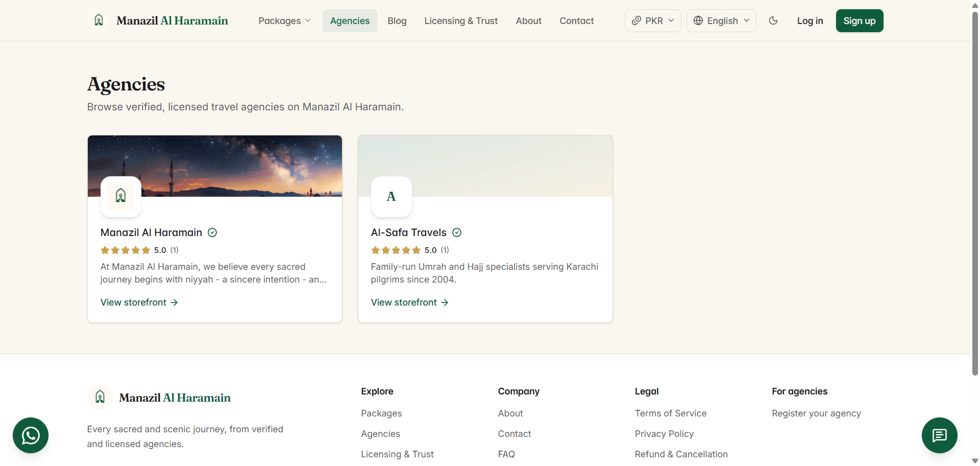Click the footer Manazil Al Haramain logo icon
Screen dimensions: 980x466
100,397
